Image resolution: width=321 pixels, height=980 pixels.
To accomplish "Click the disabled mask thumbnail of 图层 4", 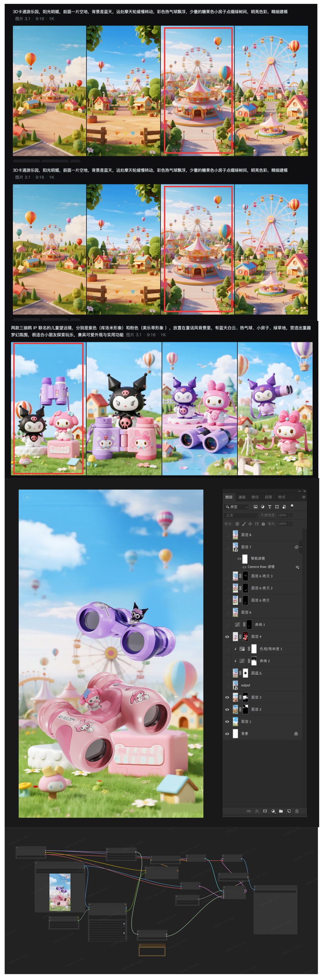I will pyautogui.click(x=246, y=637).
